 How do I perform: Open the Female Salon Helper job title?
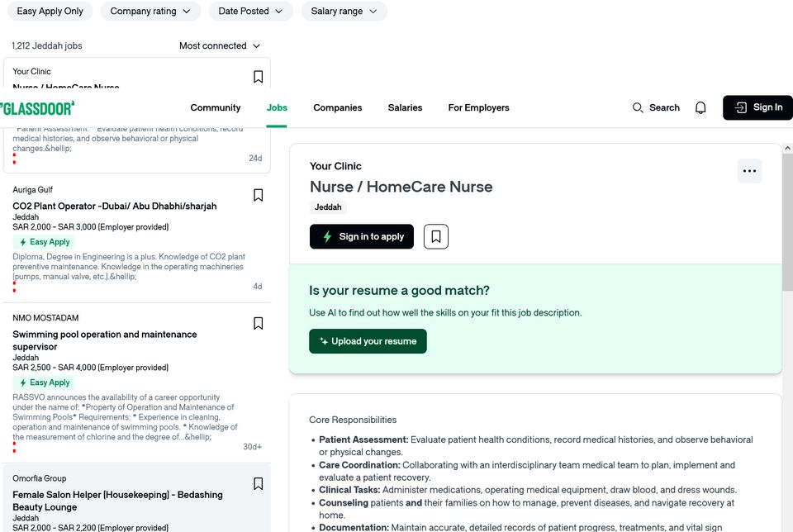click(x=117, y=501)
